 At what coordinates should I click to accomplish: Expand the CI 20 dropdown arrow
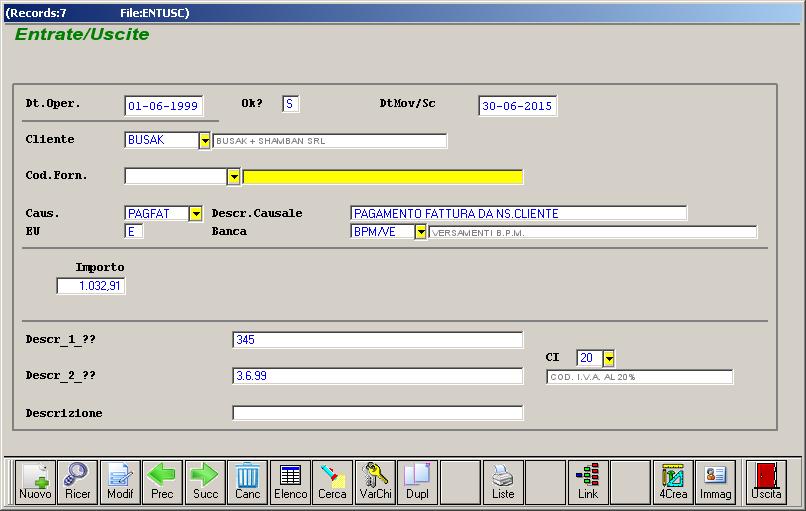pos(609,358)
